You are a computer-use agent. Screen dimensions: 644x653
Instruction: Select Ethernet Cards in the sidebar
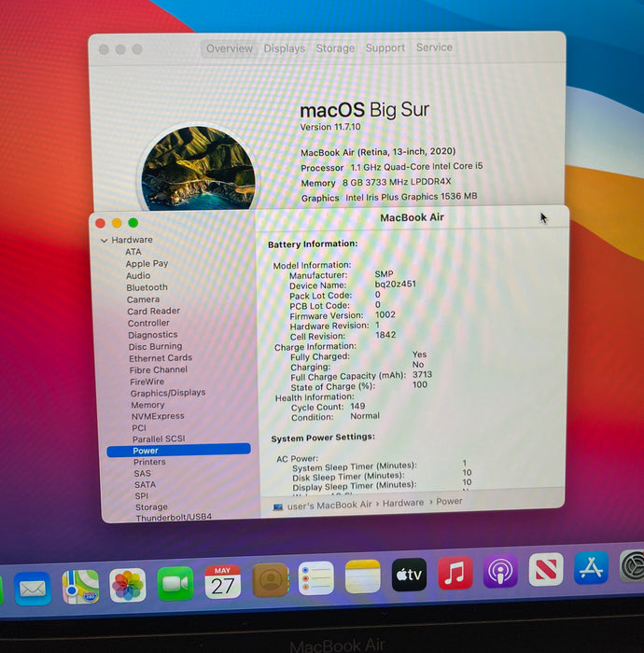161,358
